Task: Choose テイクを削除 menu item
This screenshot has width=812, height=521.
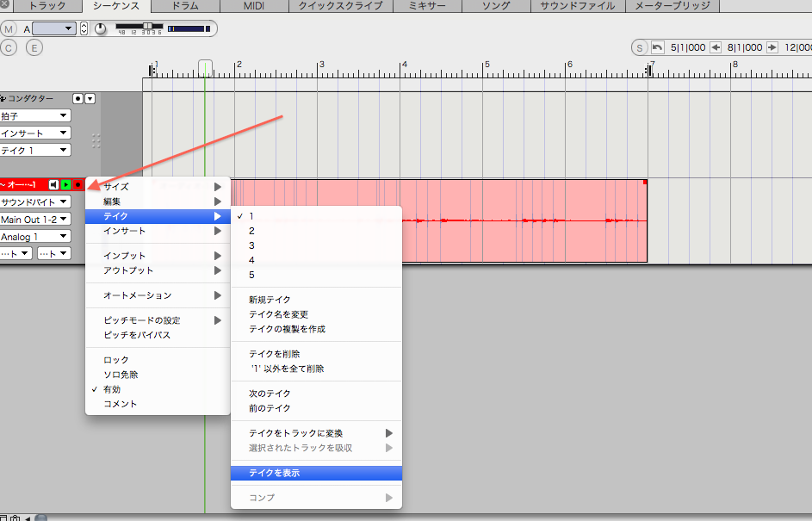Action: pyautogui.click(x=316, y=354)
